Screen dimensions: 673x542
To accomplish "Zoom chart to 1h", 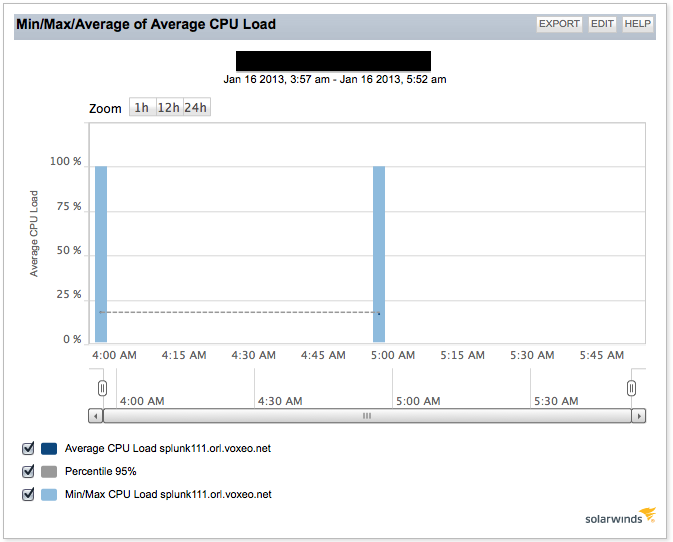I will (x=142, y=107).
